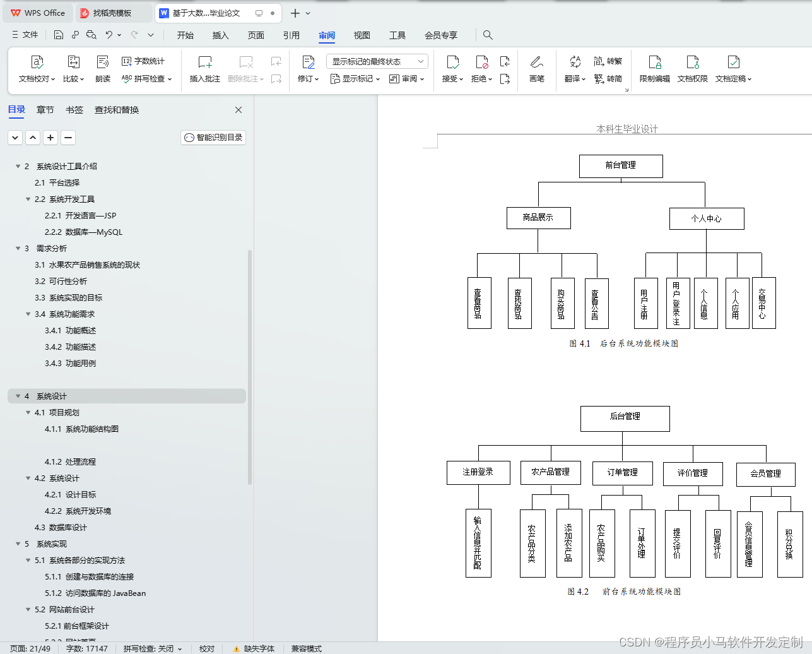812x654 pixels.
Task: Click the save document icon
Action: [x=58, y=35]
